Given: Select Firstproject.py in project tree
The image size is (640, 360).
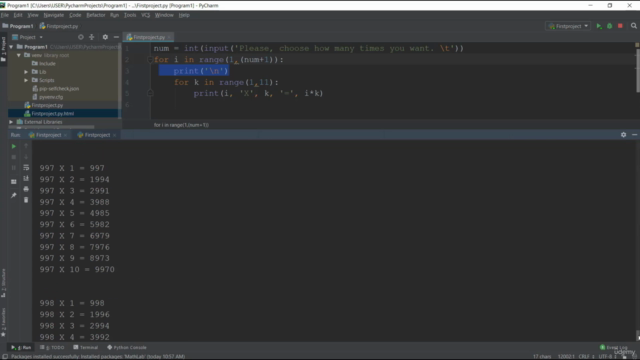Looking at the screenshot, I should [x=44, y=105].
